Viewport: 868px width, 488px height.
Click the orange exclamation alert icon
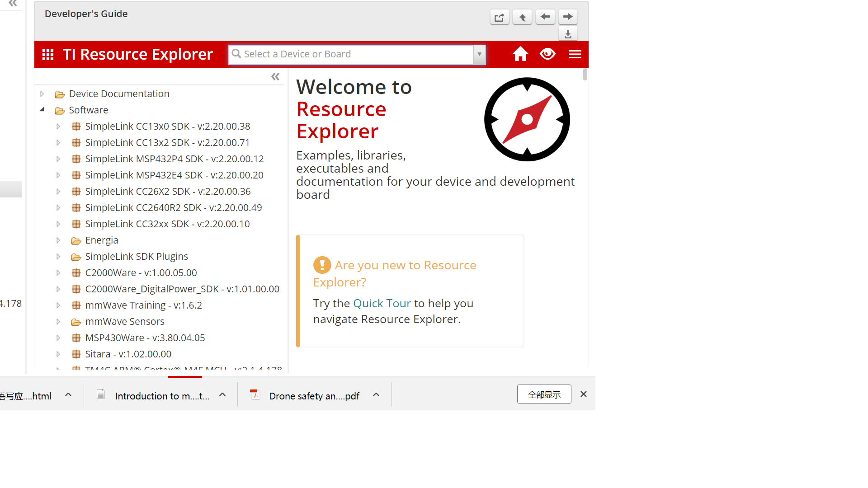[x=322, y=265]
